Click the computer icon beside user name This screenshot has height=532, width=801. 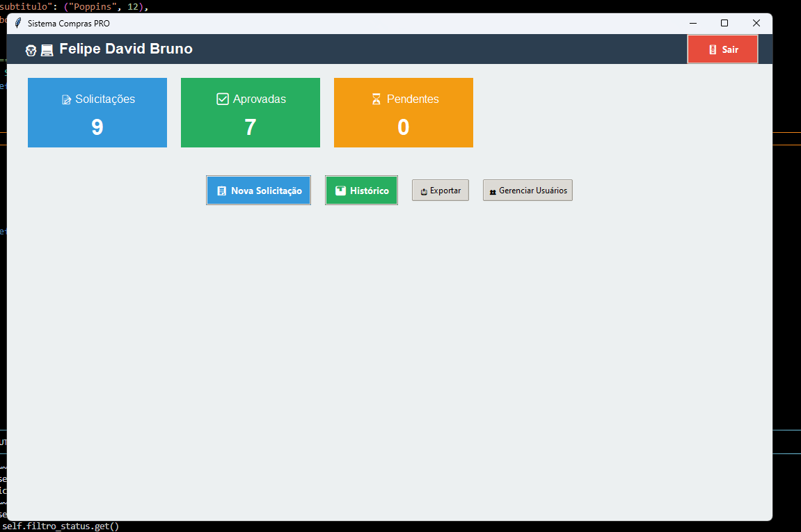47,50
